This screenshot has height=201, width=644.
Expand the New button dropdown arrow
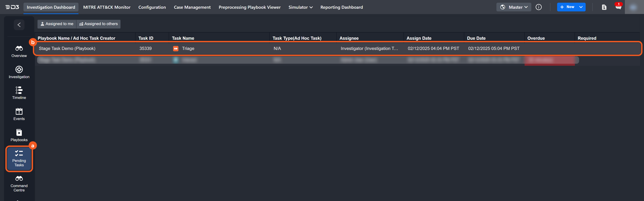point(581,7)
